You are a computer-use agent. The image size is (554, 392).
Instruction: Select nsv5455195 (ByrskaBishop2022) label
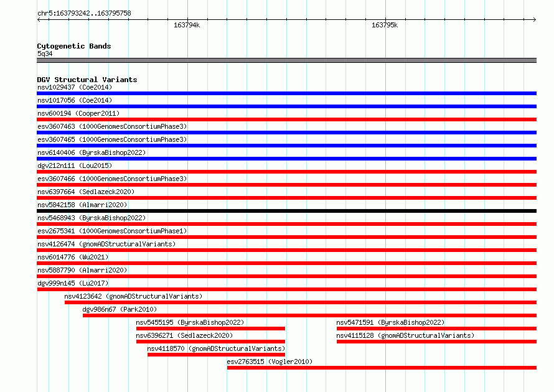(x=190, y=322)
